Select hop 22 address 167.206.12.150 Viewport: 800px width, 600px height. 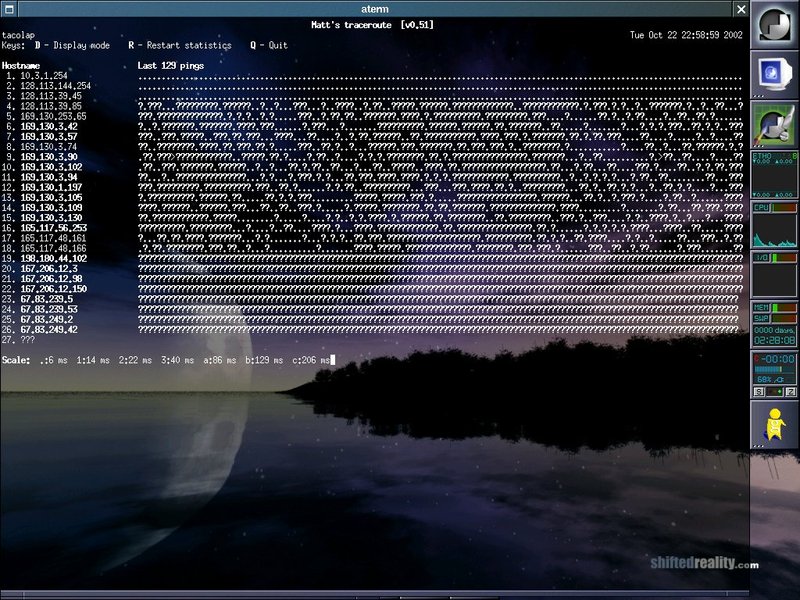click(x=54, y=289)
